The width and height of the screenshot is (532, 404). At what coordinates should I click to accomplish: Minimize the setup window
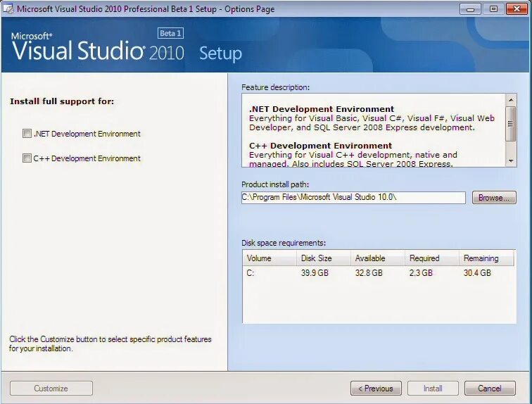tap(470, 9)
